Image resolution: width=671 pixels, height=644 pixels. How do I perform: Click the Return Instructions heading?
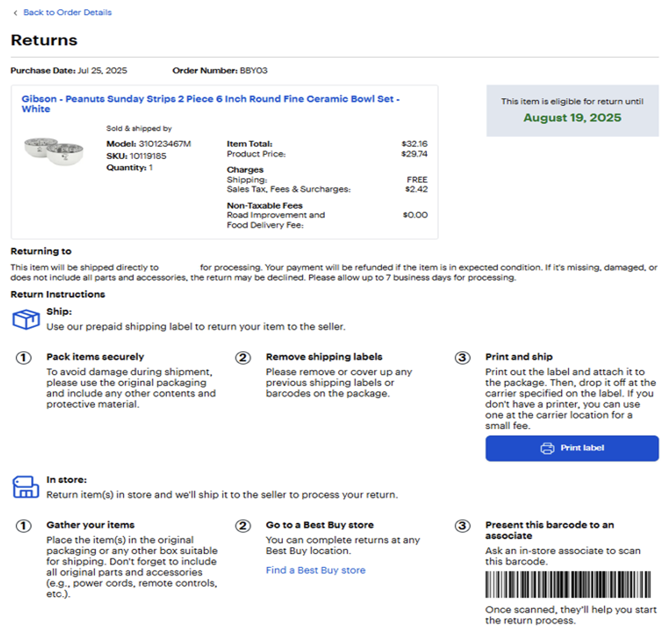click(58, 294)
